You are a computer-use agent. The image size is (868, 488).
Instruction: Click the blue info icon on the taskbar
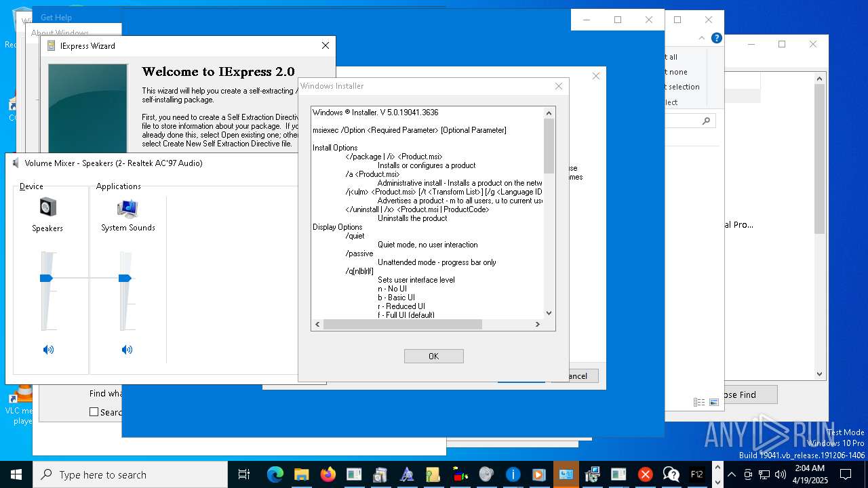(513, 474)
